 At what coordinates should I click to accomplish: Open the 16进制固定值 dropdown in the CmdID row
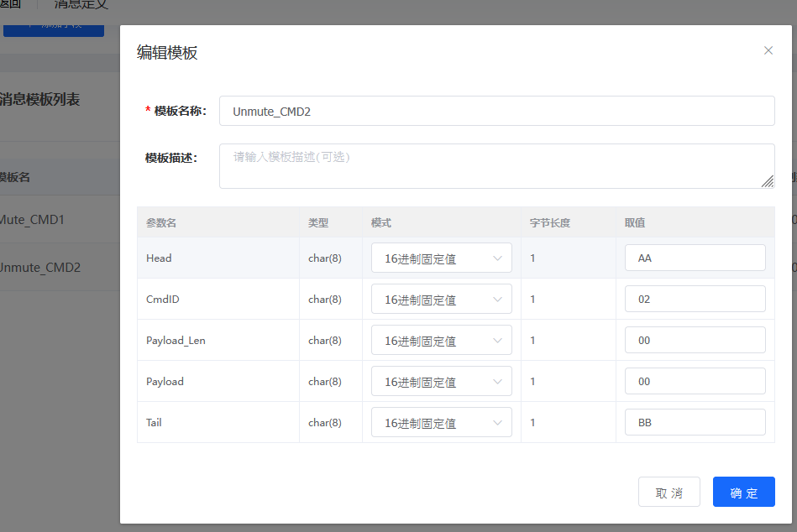pos(441,299)
